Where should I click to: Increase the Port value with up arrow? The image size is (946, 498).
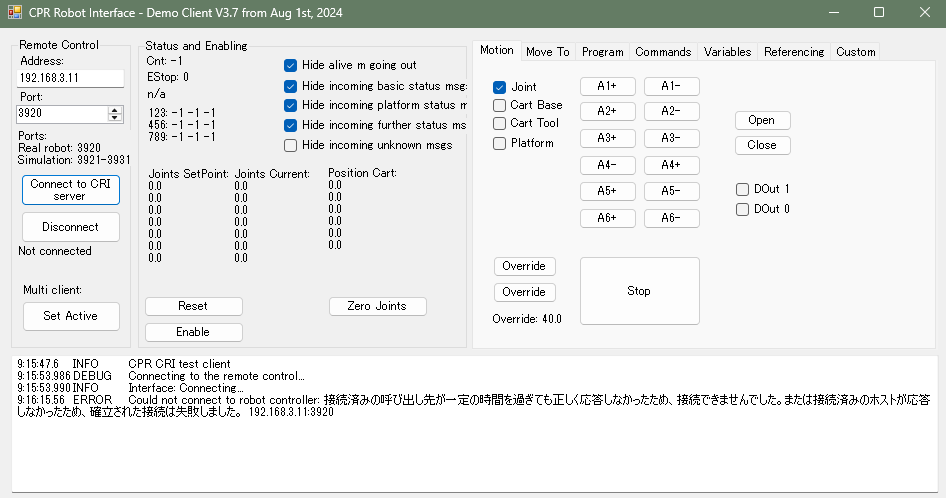114,109
